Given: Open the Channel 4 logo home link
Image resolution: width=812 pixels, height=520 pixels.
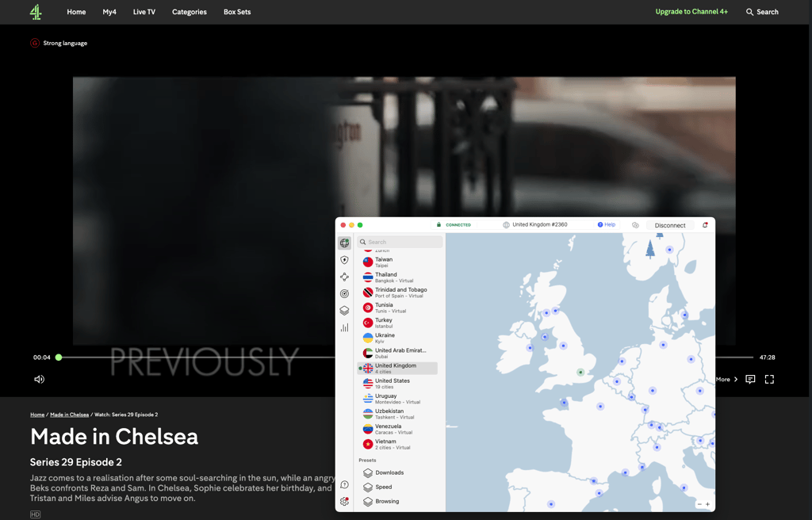Looking at the screenshot, I should (36, 12).
